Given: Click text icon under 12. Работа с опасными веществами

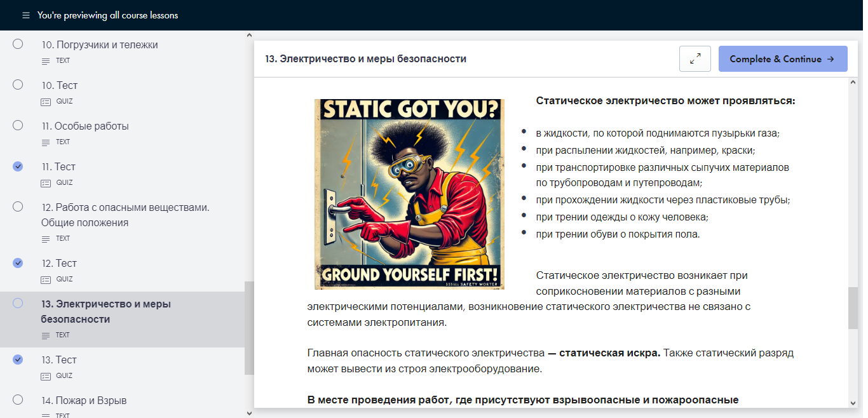Looking at the screenshot, I should pyautogui.click(x=45, y=239).
